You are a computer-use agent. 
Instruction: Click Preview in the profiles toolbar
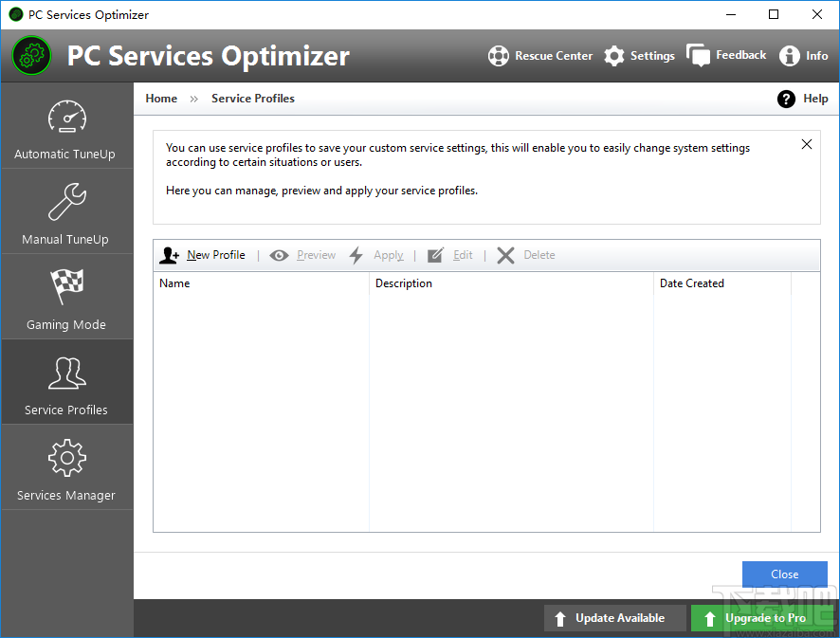tap(303, 254)
